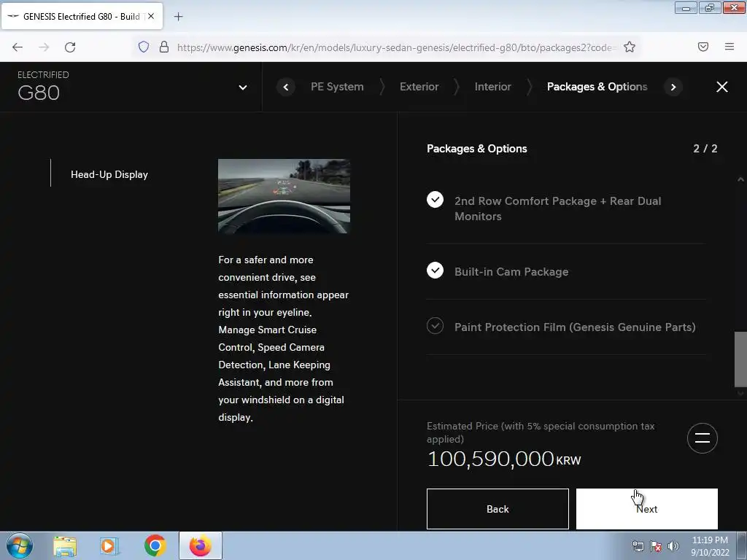Click Paint Protection Film label text

click(x=575, y=327)
